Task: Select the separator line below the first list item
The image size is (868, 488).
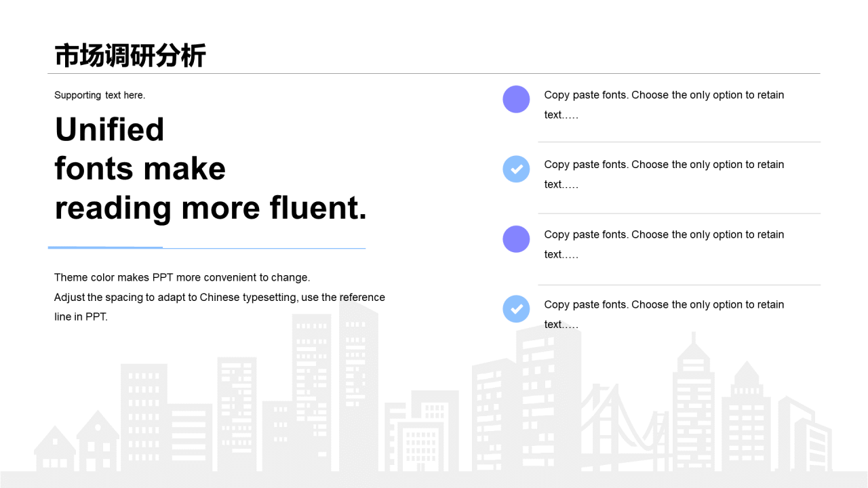Action: tap(679, 142)
